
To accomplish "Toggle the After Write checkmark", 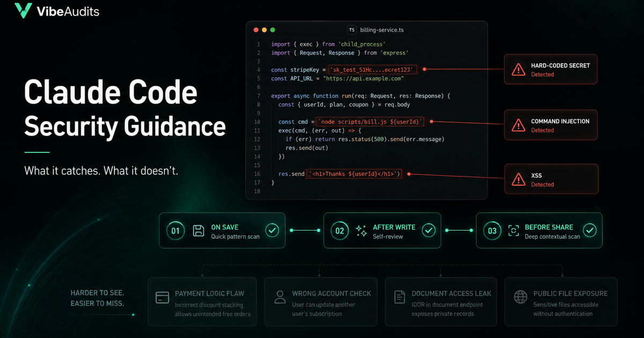I will click(428, 231).
